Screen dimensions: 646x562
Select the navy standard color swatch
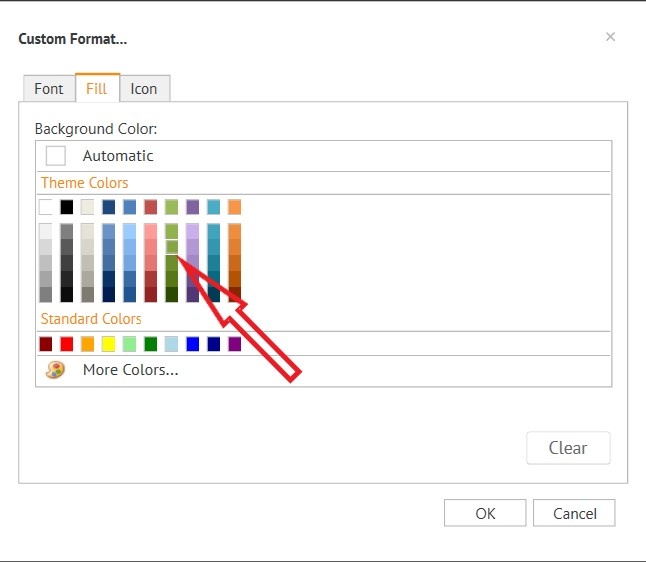coord(213,344)
